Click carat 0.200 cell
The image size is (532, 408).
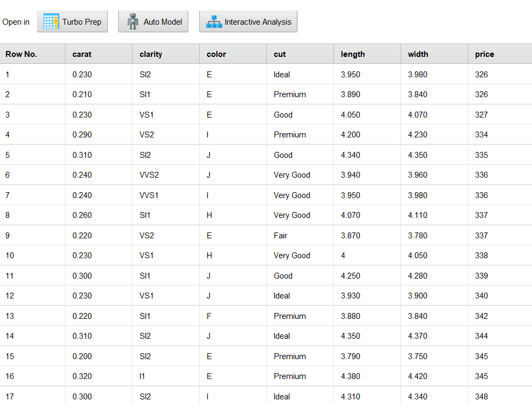(99, 356)
